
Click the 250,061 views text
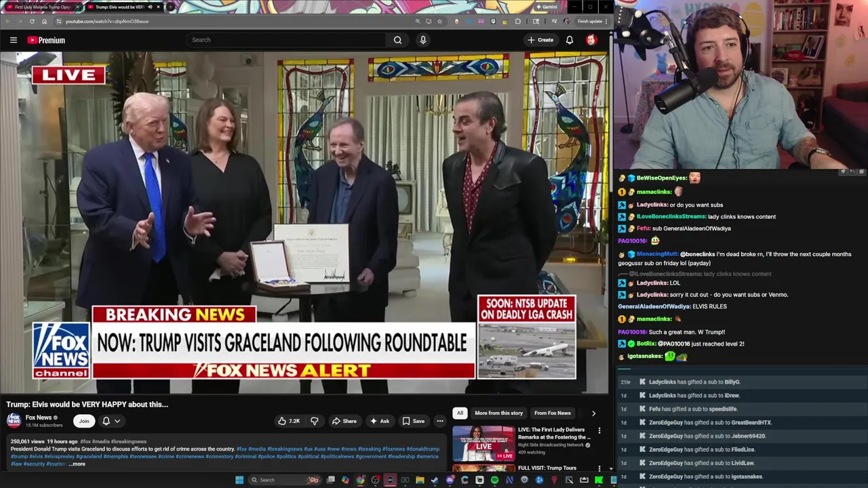pyautogui.click(x=28, y=441)
